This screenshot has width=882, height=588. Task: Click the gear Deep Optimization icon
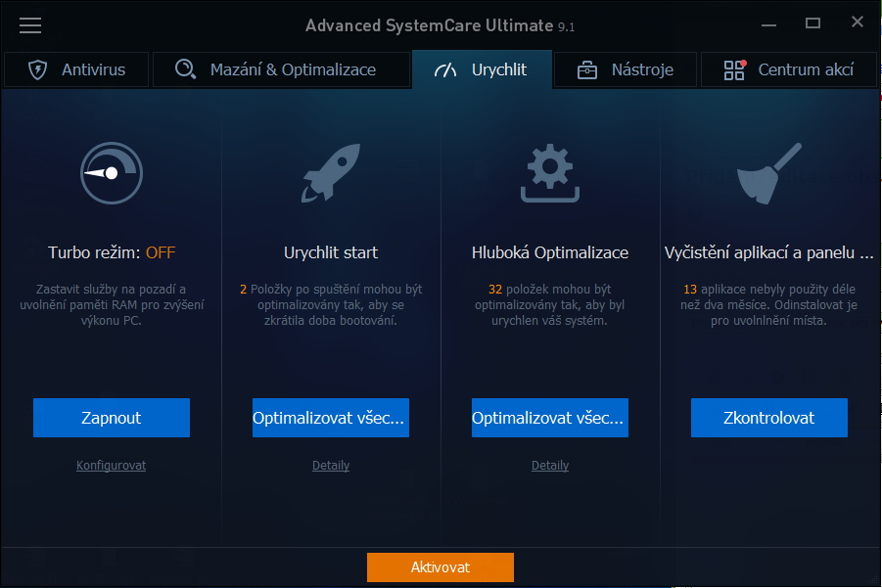click(550, 173)
